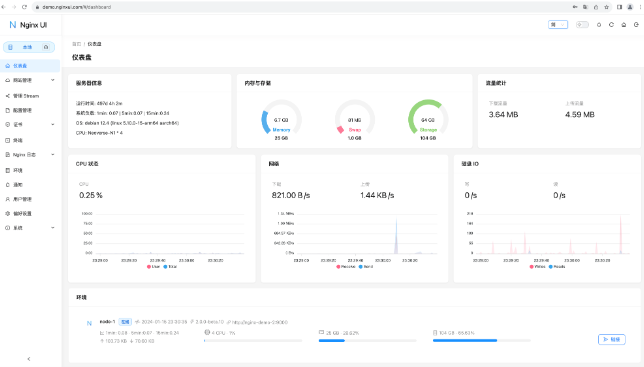Click the green Storage gauge
The width and height of the screenshot is (644, 367).
point(428,120)
